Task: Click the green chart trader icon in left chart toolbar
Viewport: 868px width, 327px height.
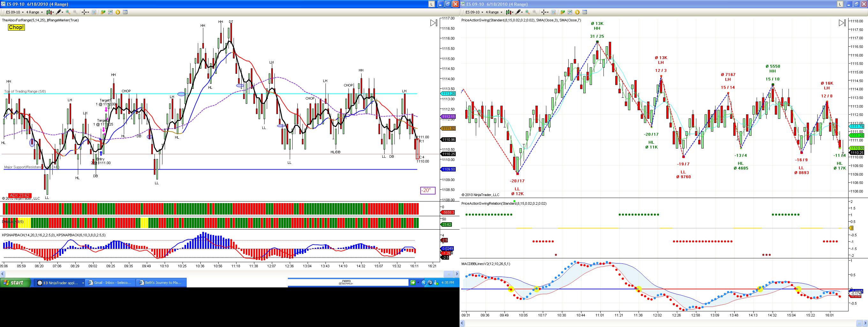Action: coord(103,12)
